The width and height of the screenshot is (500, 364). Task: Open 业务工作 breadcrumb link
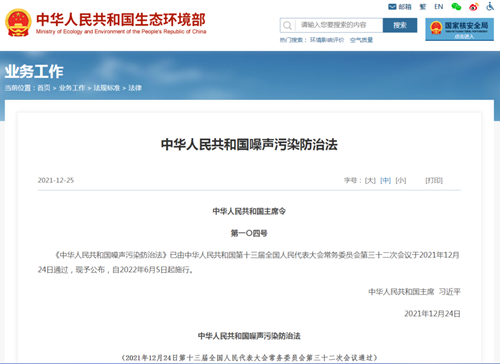click(72, 88)
